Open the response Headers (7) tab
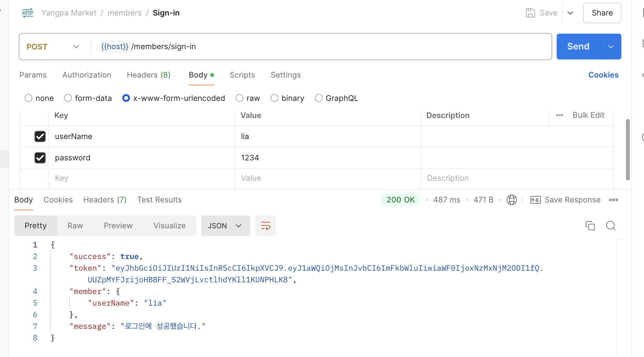 point(105,200)
